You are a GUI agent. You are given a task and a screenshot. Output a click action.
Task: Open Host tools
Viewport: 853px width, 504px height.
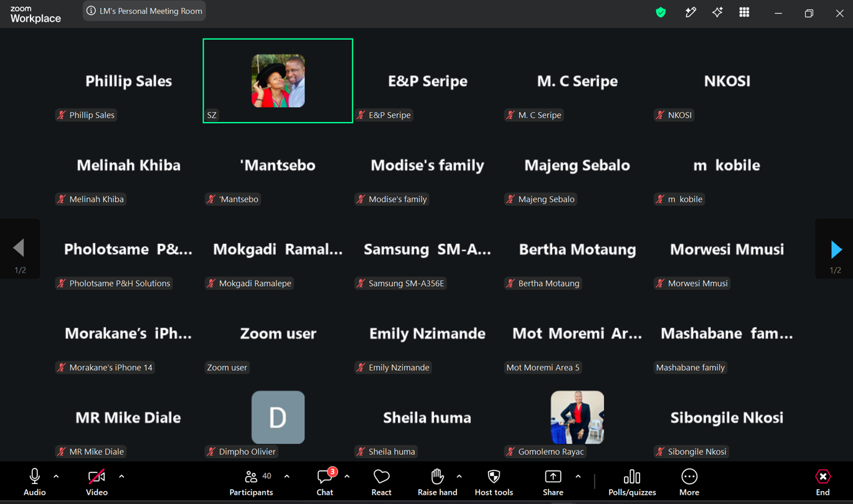point(494,482)
